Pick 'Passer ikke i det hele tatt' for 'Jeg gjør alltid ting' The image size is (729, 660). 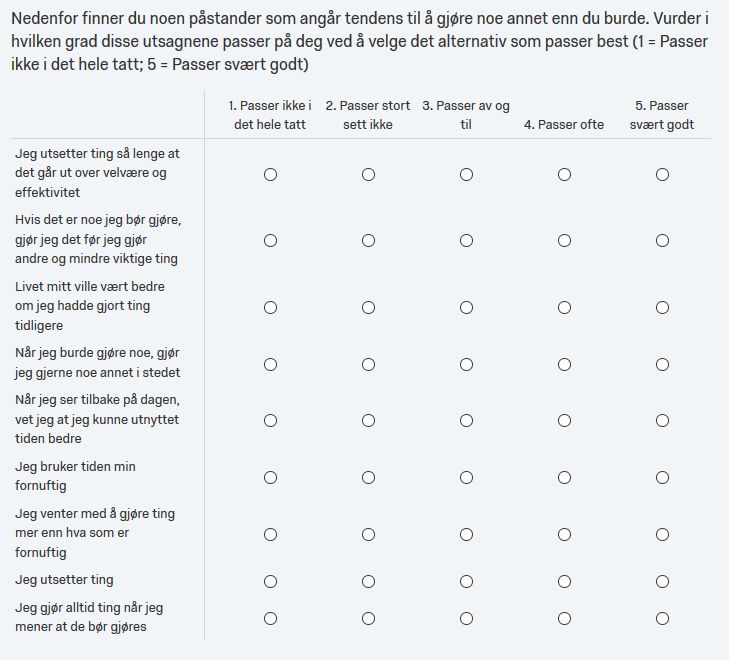tap(270, 618)
